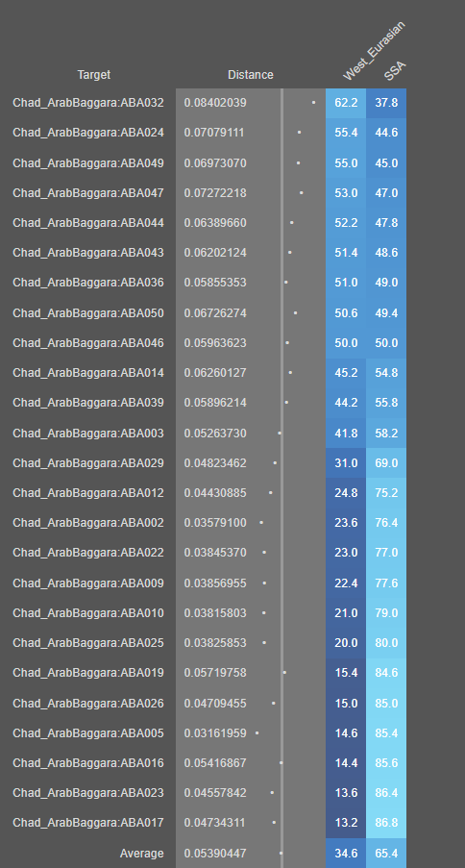This screenshot has height=868, width=465.
Task: Click West_Eurasian cell 50.0 for ABA046
Action: (346, 343)
